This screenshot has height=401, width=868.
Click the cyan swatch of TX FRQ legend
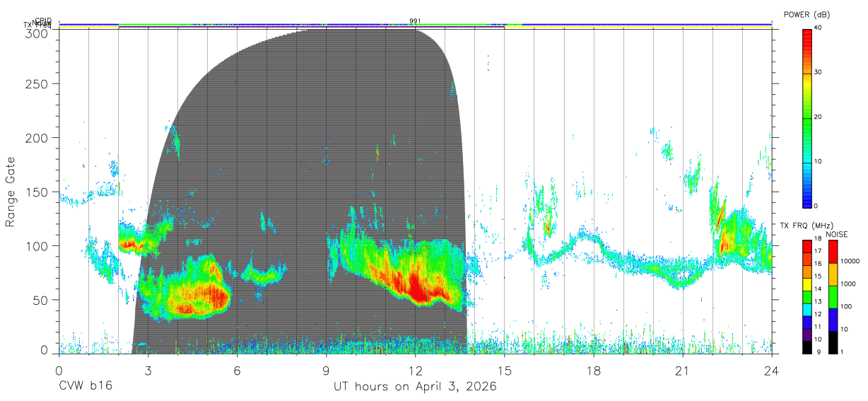(807, 308)
